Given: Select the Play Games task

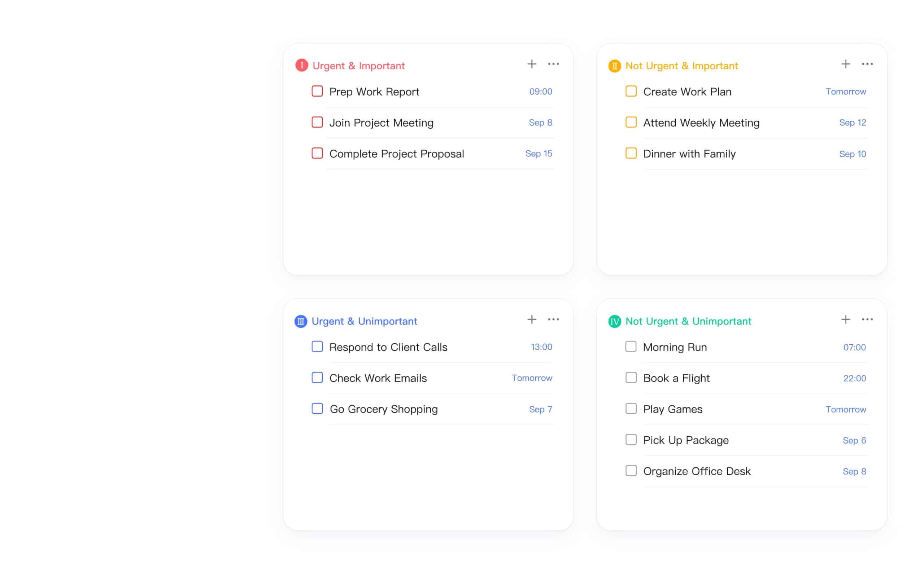Looking at the screenshot, I should (x=673, y=410).
